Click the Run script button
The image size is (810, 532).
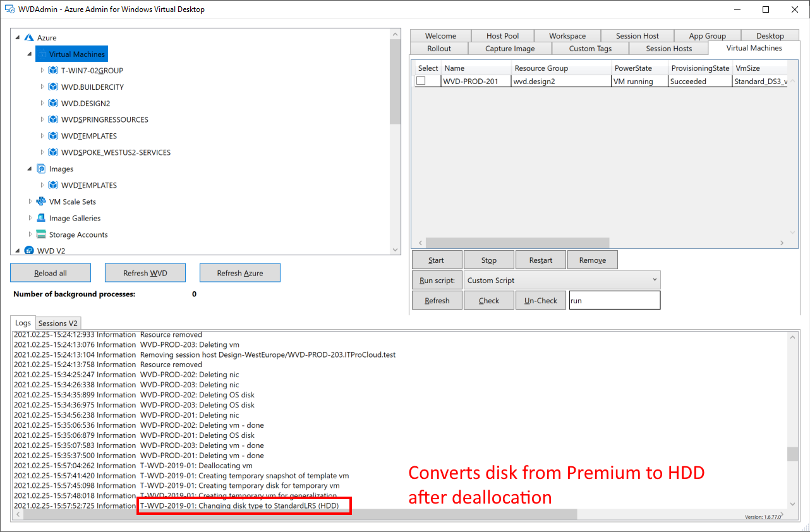[x=437, y=281]
